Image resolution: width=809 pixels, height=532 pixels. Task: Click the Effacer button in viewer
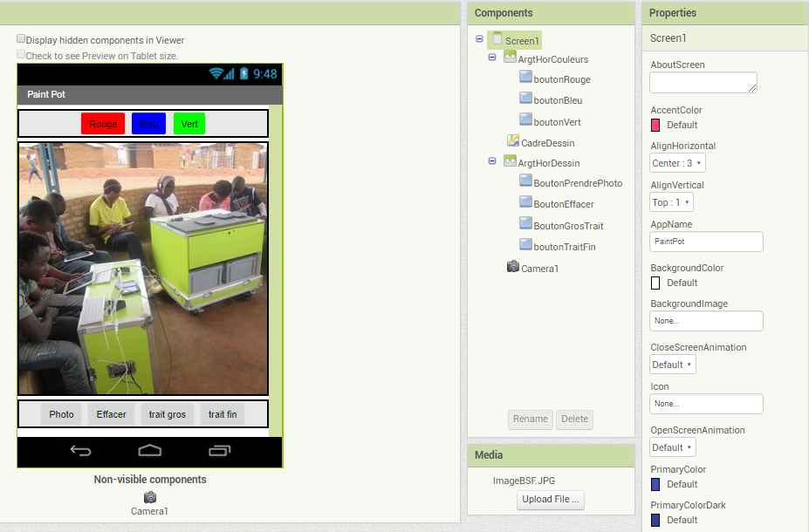click(111, 414)
